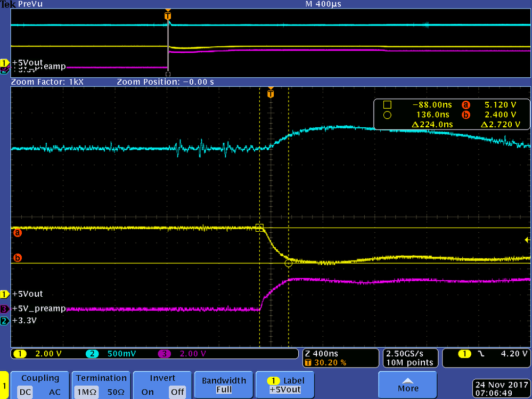Click the +5Vout label in zoom window
Screen dimensions: 532x399
click(x=28, y=294)
